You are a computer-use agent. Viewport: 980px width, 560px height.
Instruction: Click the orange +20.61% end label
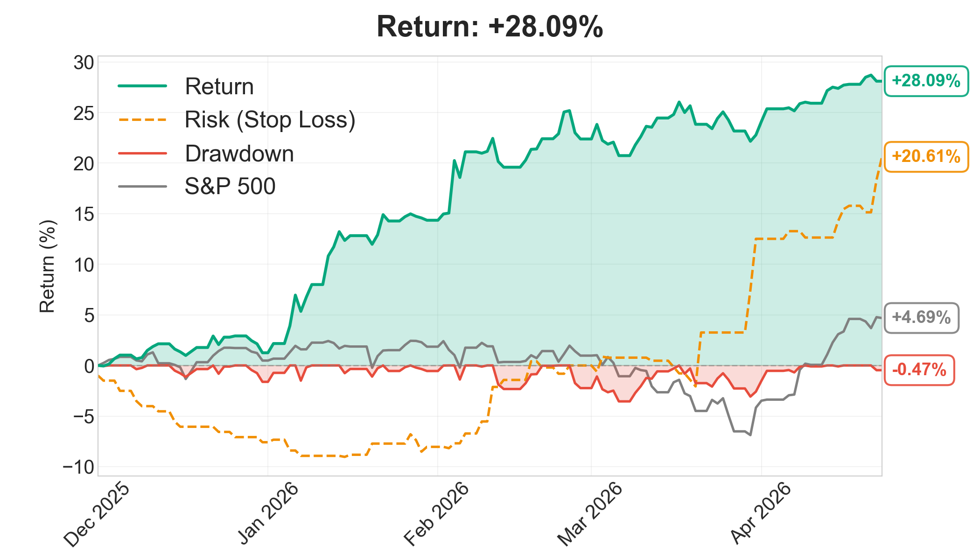926,156
